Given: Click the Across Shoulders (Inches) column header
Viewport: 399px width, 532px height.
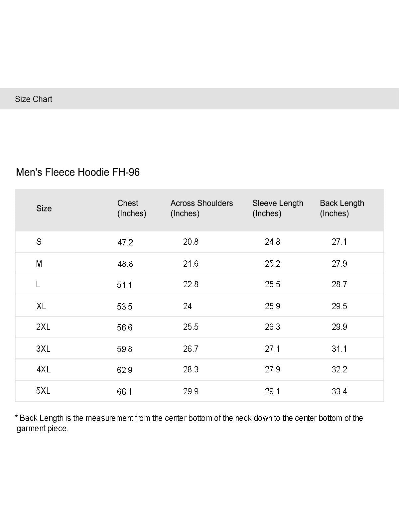Looking at the screenshot, I should coord(201,208).
